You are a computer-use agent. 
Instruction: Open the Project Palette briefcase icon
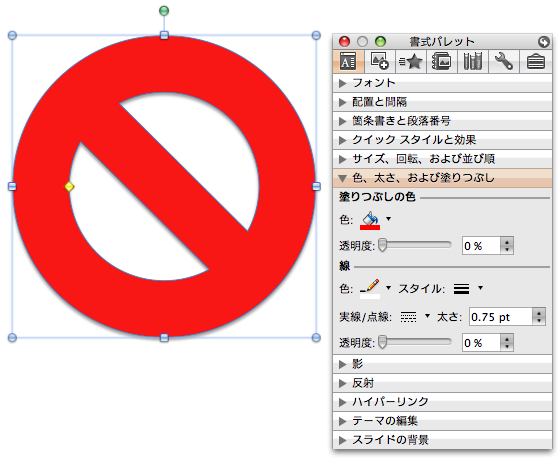[535, 61]
